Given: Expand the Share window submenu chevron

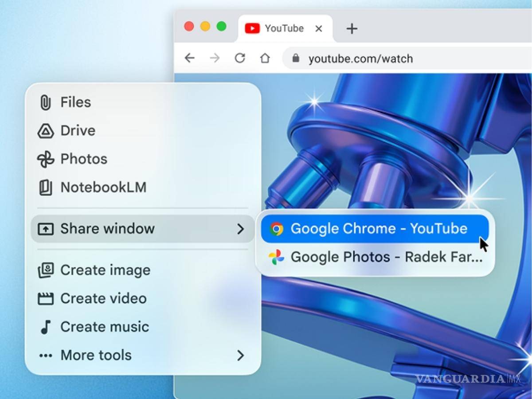Looking at the screenshot, I should coord(240,229).
